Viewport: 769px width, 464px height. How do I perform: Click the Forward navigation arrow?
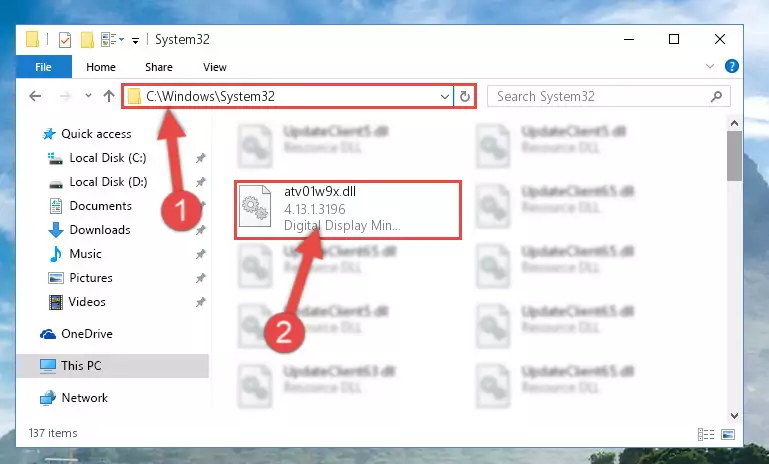click(65, 96)
